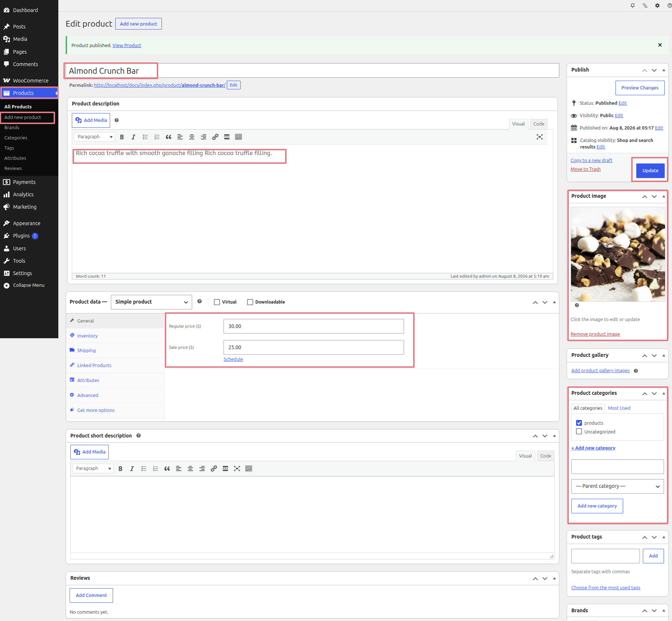
Task: Open the Simple product type dropdown
Action: tap(151, 302)
